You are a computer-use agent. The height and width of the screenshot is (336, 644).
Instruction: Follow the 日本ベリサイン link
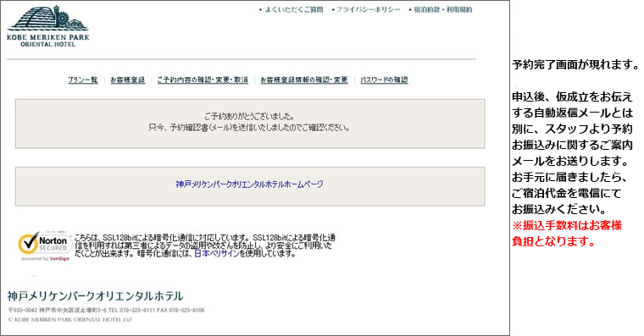pyautogui.click(x=216, y=254)
